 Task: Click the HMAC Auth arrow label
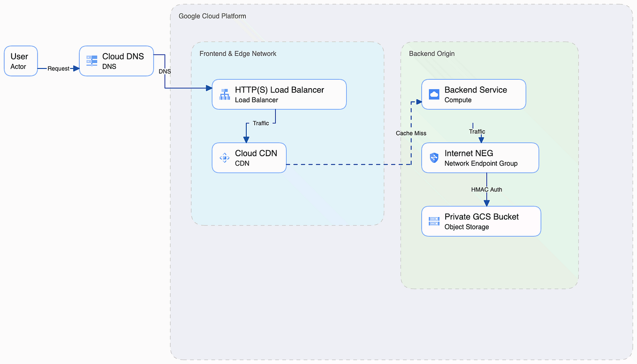tap(487, 190)
